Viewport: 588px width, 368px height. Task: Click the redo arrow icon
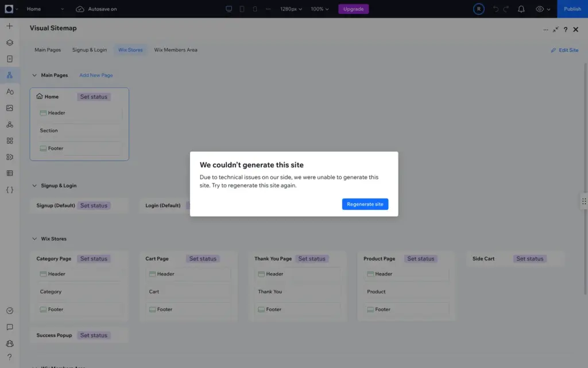pos(506,9)
